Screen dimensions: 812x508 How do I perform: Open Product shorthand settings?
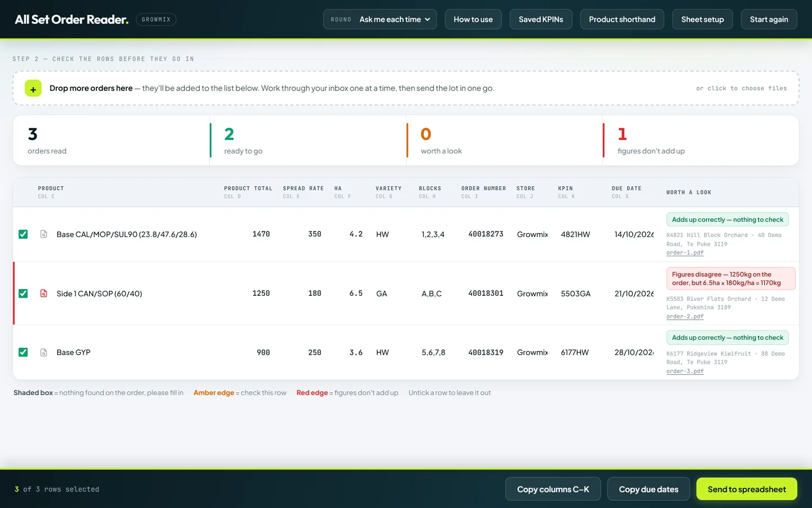622,19
